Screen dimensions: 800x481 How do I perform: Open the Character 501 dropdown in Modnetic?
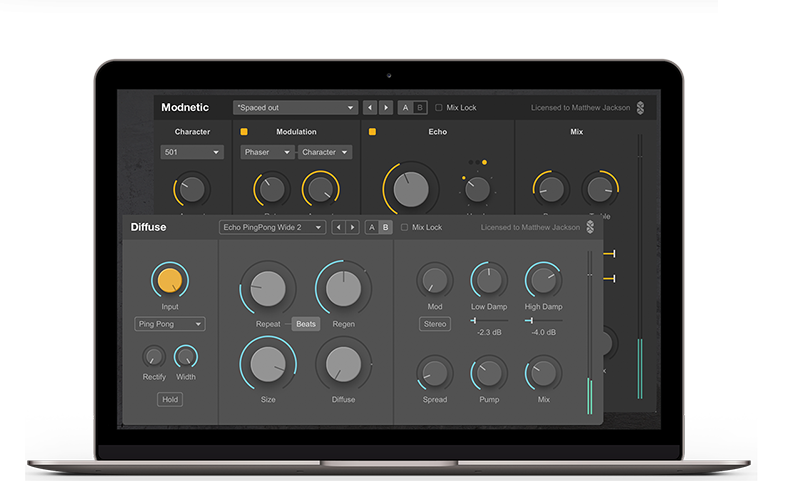192,152
